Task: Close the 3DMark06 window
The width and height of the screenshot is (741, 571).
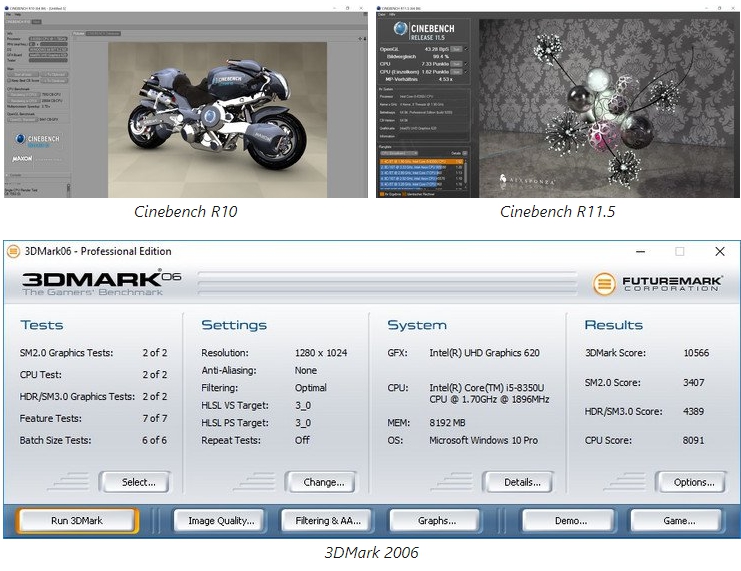Action: click(719, 251)
